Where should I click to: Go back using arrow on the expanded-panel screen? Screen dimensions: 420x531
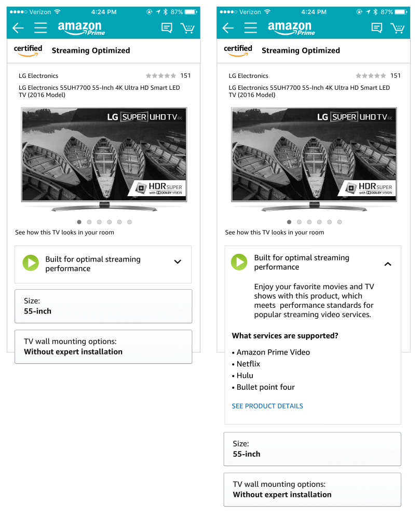point(228,28)
